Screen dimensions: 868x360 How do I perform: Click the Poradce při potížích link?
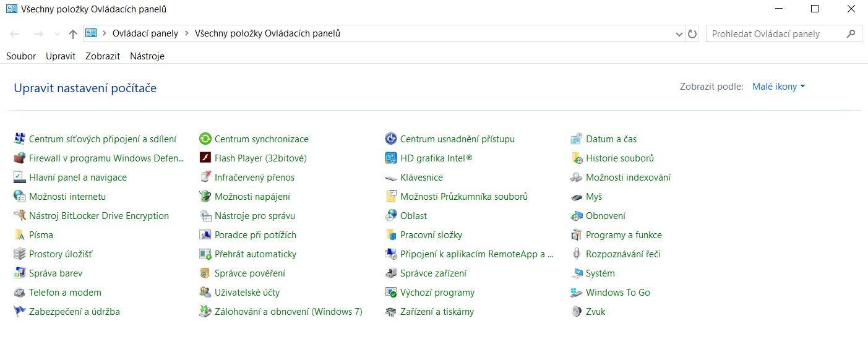pyautogui.click(x=256, y=235)
